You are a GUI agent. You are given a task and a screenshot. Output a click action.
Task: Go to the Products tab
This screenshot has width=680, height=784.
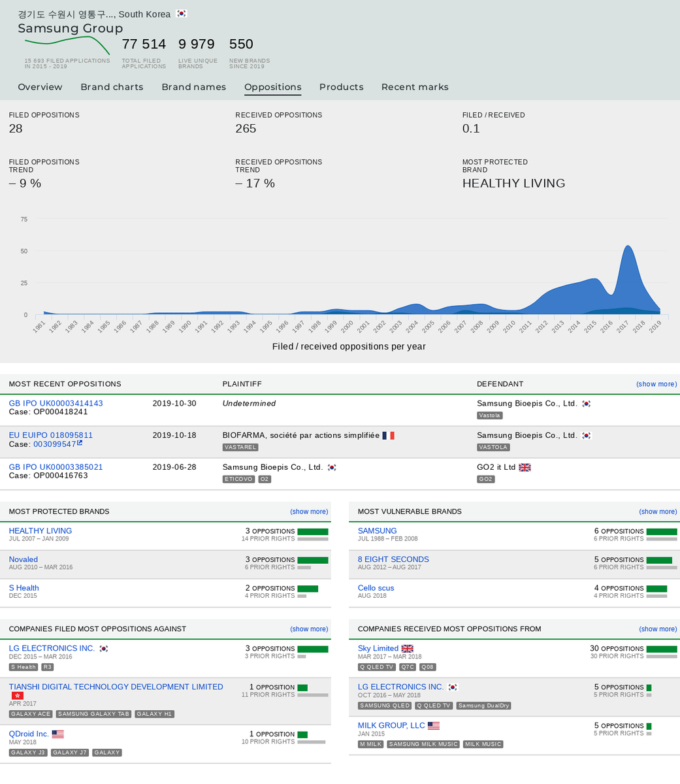coord(341,87)
